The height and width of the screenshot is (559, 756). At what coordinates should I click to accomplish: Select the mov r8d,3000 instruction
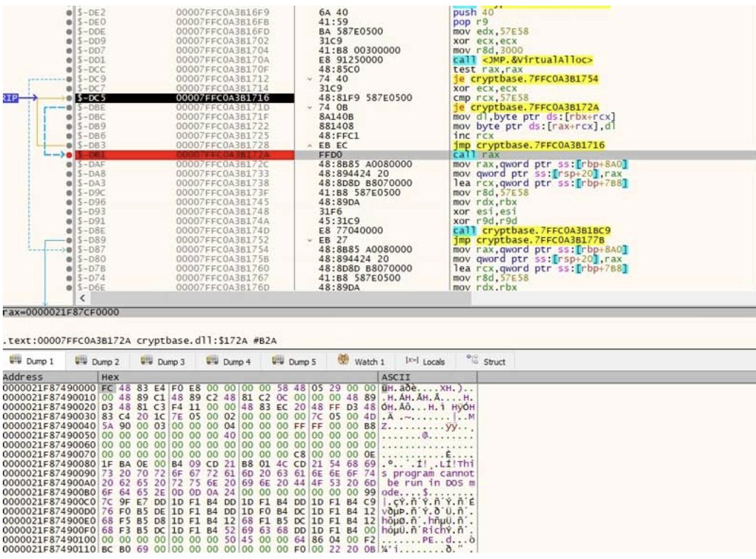click(487, 50)
